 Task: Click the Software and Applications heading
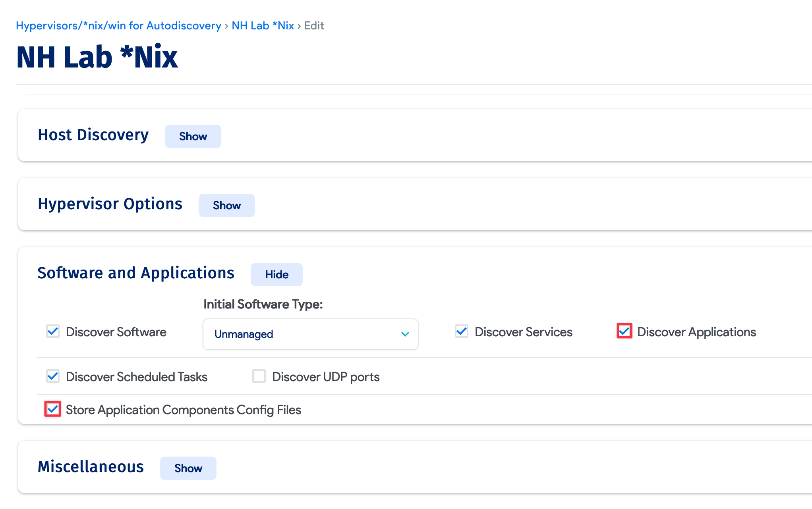136,273
